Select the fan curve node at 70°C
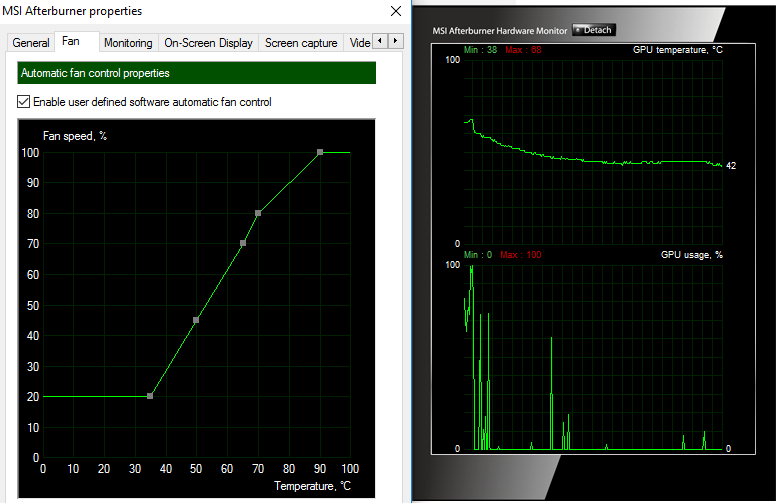The height and width of the screenshot is (503, 779). click(x=258, y=213)
